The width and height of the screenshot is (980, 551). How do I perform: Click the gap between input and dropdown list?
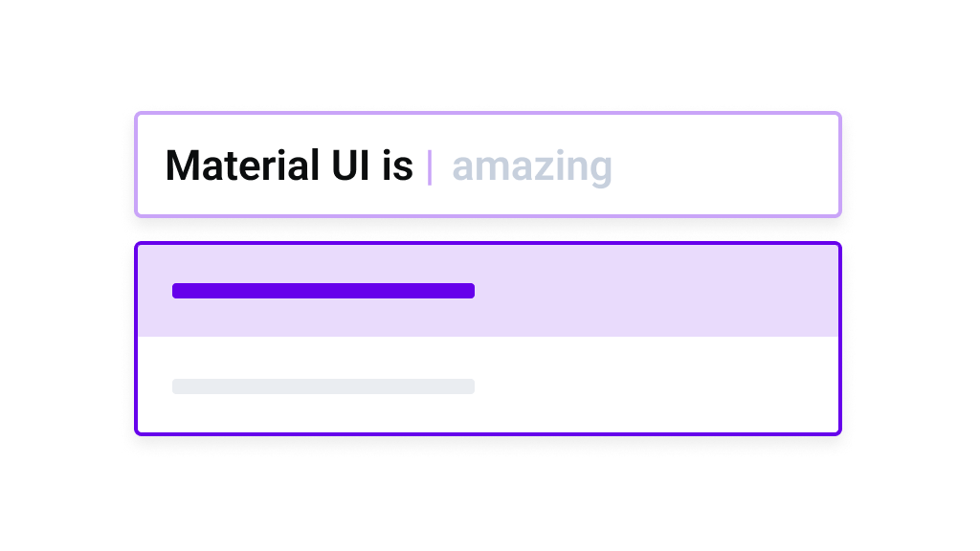click(488, 230)
